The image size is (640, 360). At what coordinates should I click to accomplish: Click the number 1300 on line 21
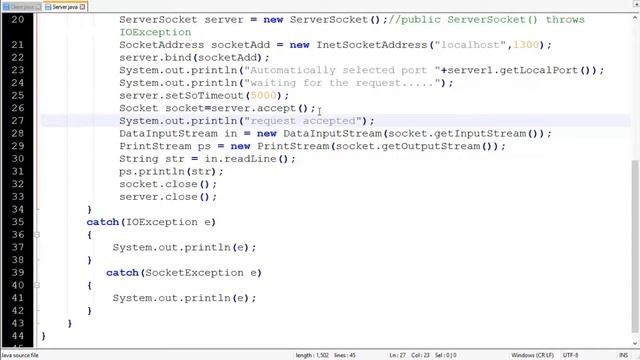coord(526,45)
